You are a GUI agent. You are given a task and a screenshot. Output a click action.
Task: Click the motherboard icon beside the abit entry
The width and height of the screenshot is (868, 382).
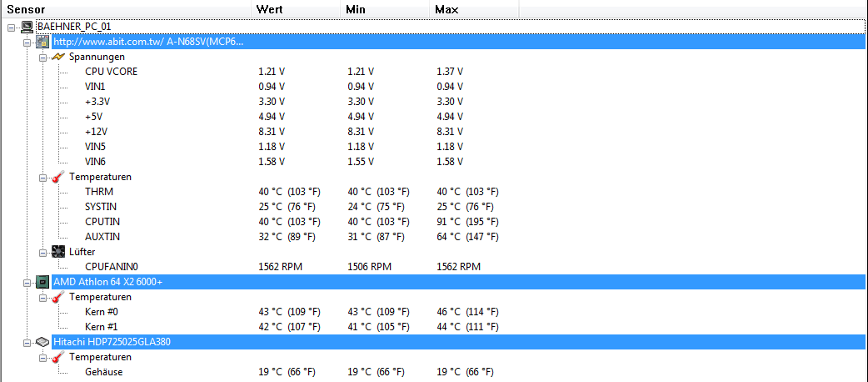(x=42, y=42)
